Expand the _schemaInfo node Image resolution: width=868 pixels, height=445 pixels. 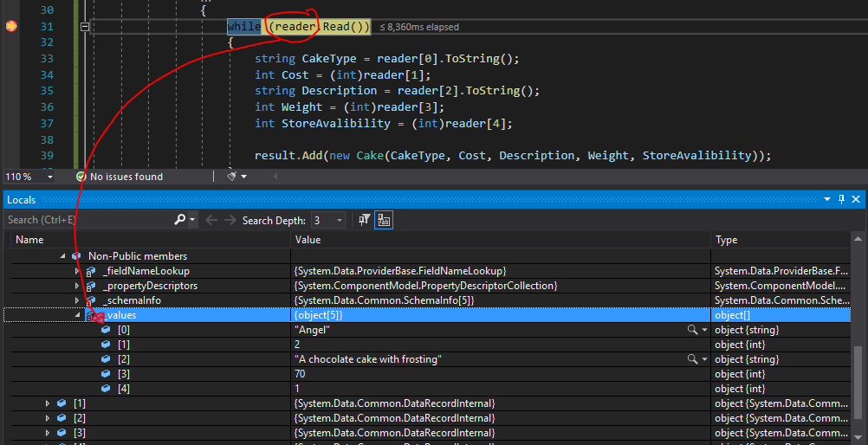[x=77, y=300]
